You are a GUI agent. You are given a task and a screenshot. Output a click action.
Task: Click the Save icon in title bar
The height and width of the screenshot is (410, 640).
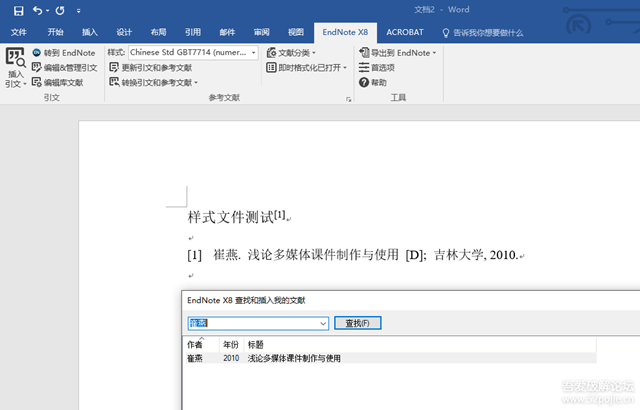click(x=18, y=10)
